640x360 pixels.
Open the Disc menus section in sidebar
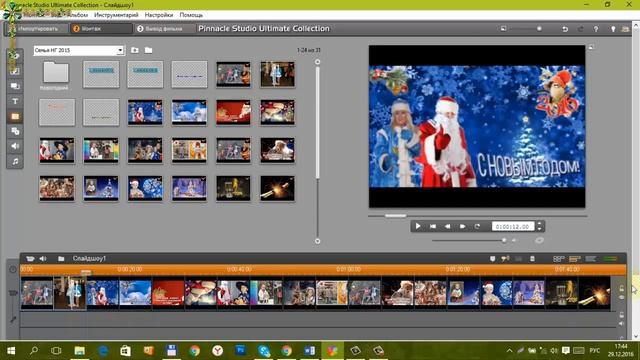click(15, 131)
